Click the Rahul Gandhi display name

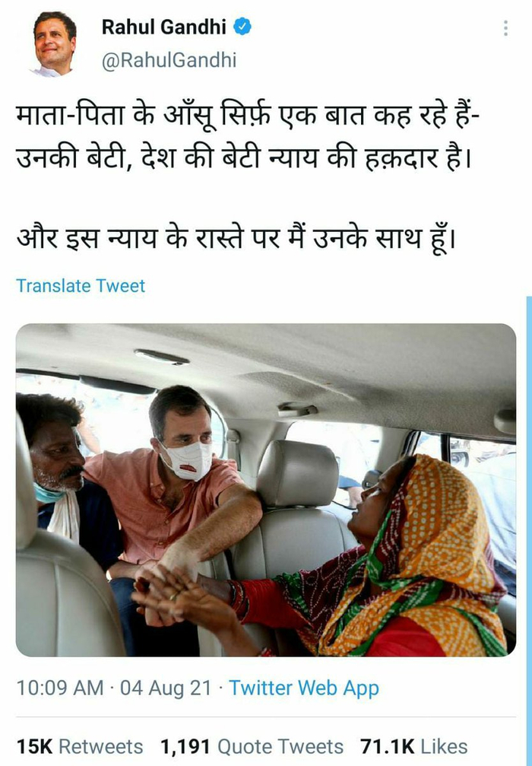164,27
